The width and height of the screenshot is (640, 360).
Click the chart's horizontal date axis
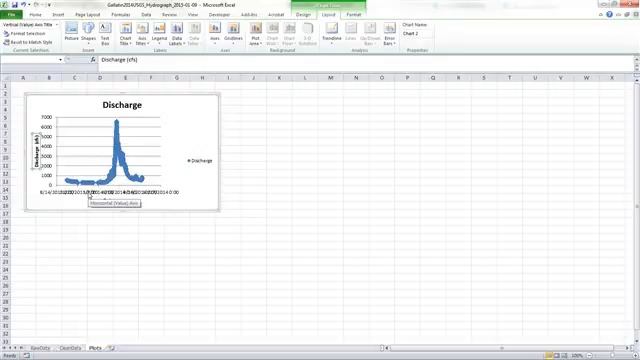click(109, 192)
